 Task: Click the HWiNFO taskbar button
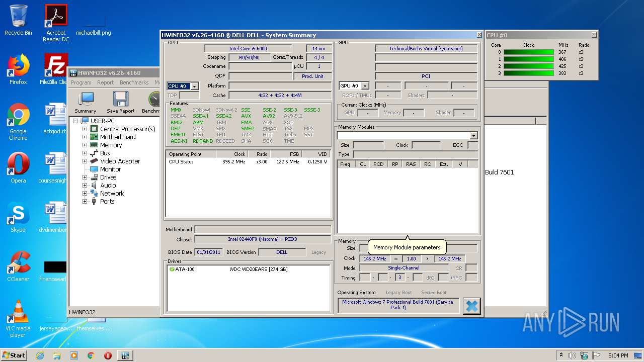(x=125, y=355)
